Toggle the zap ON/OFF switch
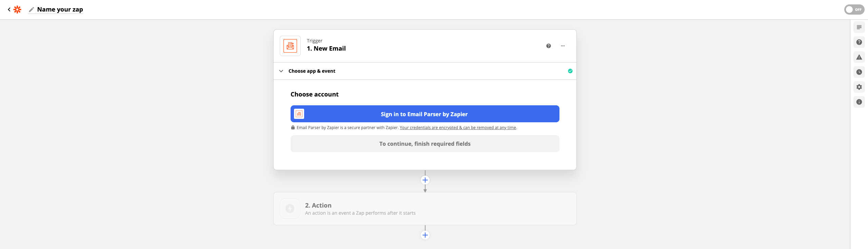The image size is (868, 249). pyautogui.click(x=854, y=10)
